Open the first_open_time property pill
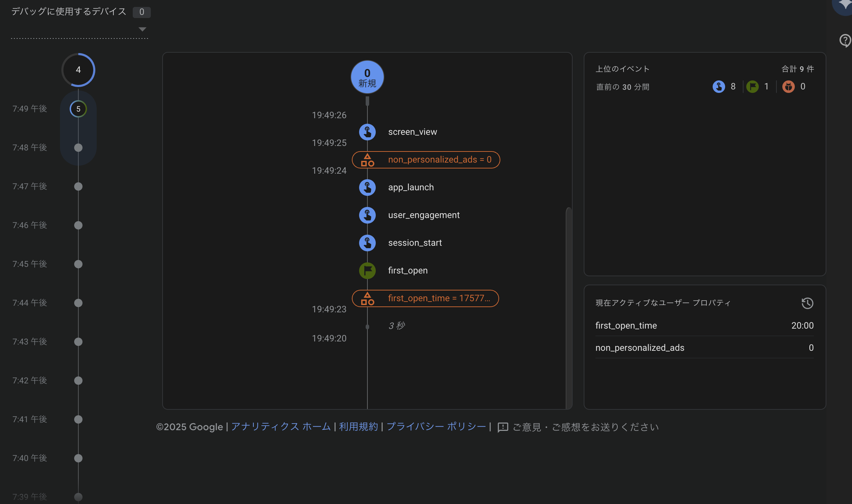 coord(425,298)
